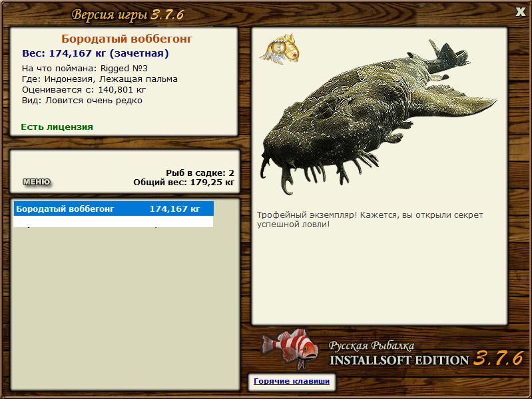Click the Рыб в садке: 2 counter
Screen dimensions: 532x399
(x=200, y=173)
